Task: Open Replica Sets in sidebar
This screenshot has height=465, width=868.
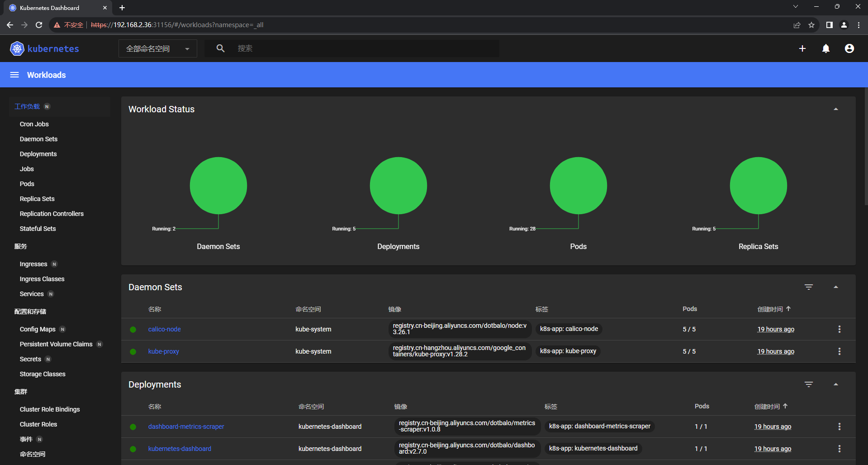Action: click(37, 199)
